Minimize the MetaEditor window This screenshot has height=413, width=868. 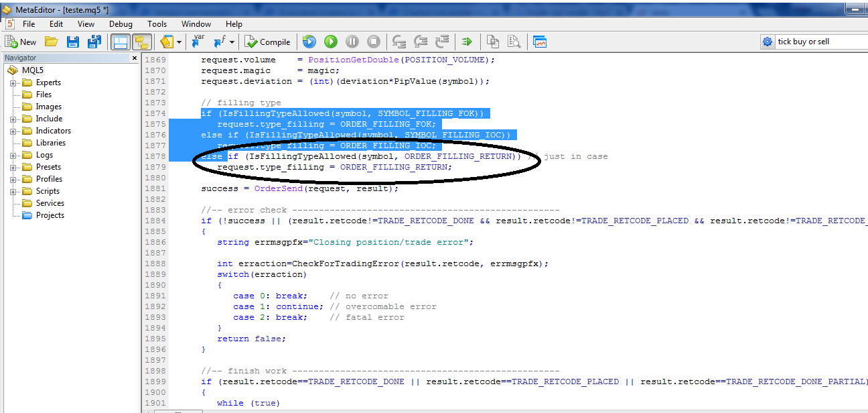point(855,8)
